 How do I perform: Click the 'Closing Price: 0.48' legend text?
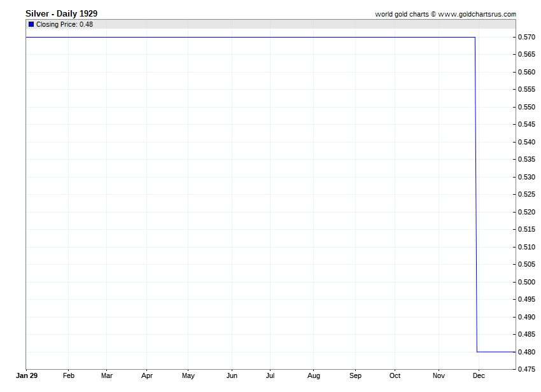tap(64, 24)
